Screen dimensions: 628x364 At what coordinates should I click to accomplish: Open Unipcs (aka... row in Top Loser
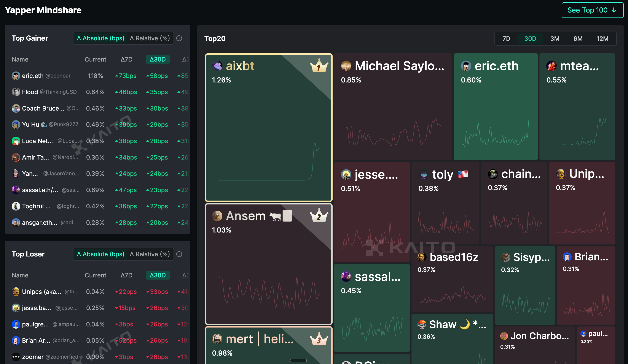(x=97, y=292)
